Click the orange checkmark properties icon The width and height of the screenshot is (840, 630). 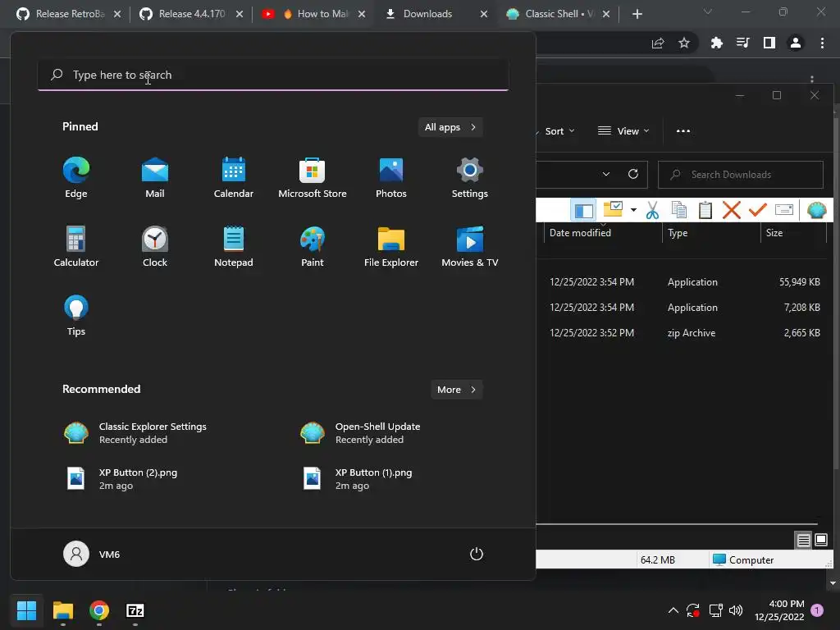point(757,210)
